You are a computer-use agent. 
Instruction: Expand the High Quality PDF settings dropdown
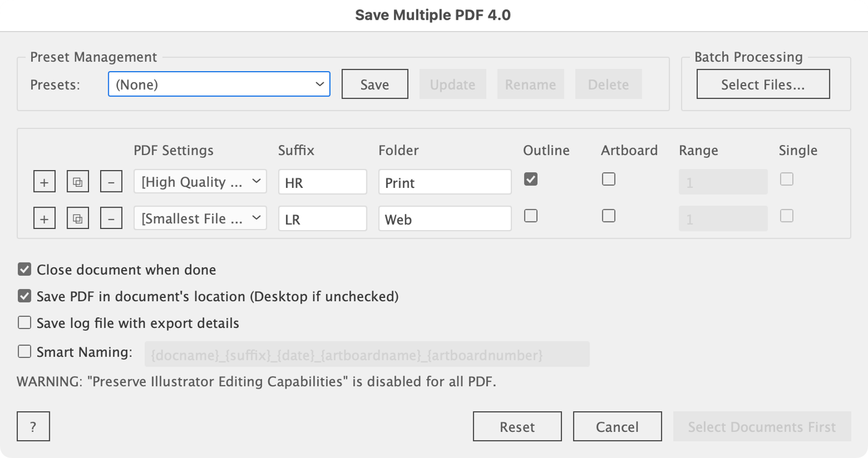click(x=200, y=182)
